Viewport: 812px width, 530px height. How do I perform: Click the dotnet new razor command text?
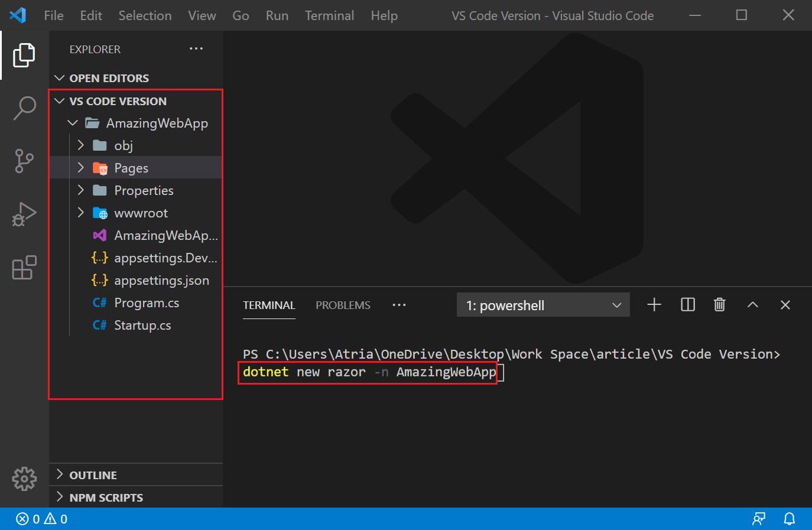point(369,372)
